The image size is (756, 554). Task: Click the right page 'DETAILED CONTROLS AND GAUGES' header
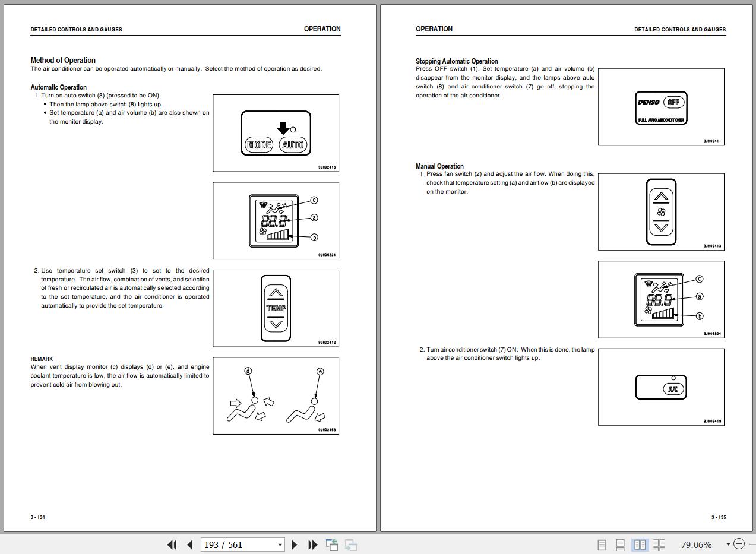pos(680,29)
